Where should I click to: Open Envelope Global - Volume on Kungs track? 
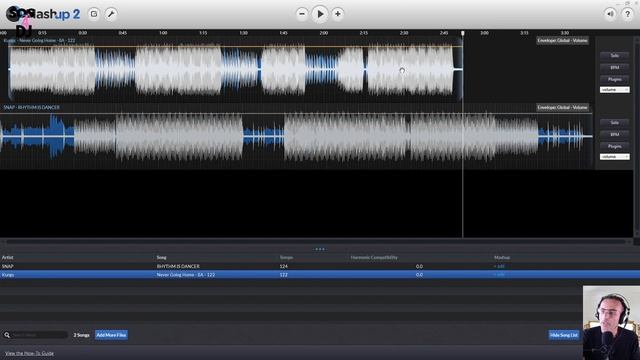(x=562, y=40)
